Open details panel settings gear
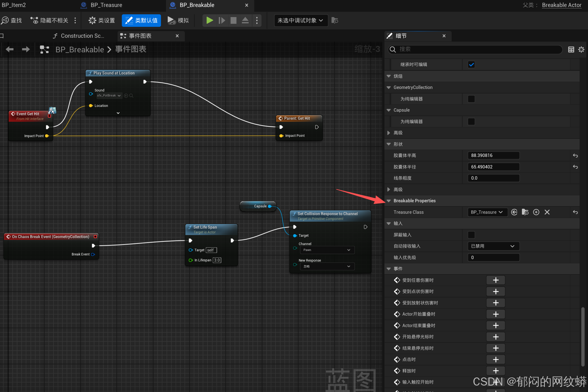Screen dimensions: 588x392 581,50
